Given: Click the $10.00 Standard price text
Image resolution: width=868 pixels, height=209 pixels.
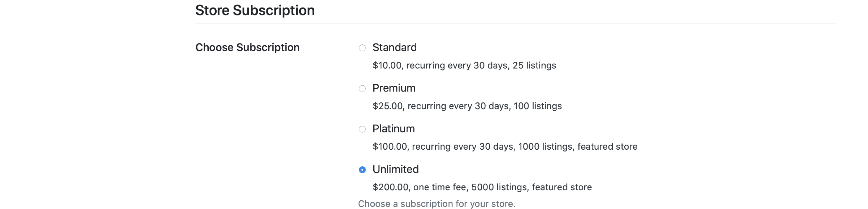Looking at the screenshot, I should pyautogui.click(x=387, y=65).
